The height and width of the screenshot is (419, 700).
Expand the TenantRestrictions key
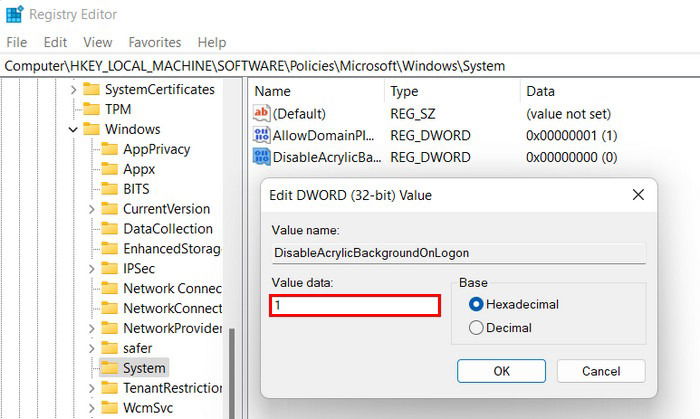(x=92, y=388)
